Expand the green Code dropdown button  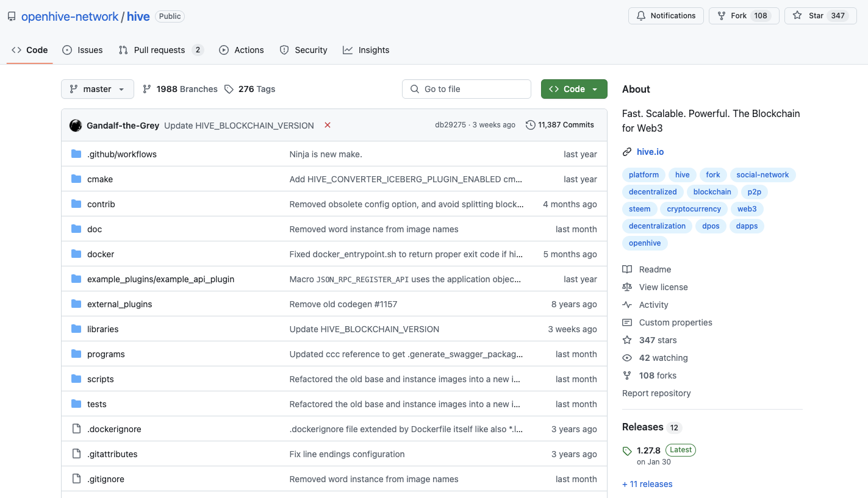coord(573,89)
